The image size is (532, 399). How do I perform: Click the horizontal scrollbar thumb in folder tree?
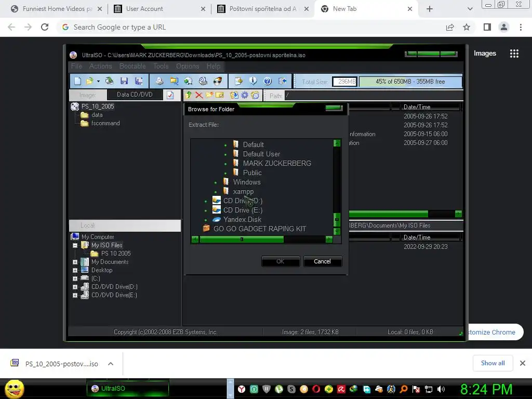point(242,239)
